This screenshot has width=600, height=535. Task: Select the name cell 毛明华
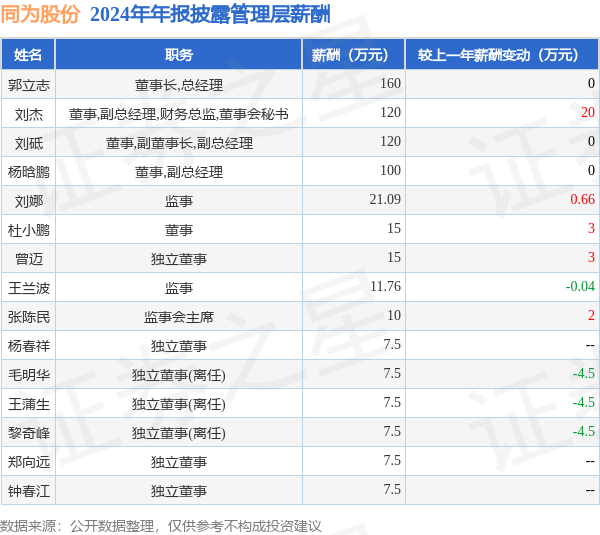tap(29, 375)
